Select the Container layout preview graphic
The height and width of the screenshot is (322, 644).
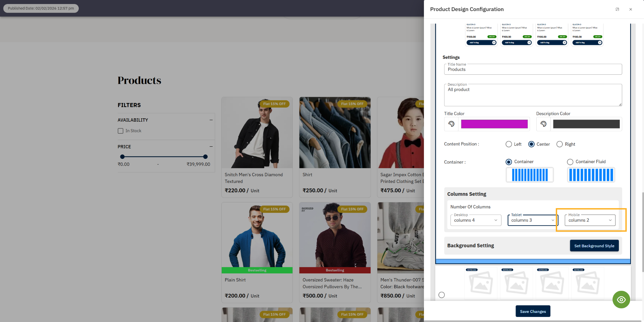[x=529, y=175]
